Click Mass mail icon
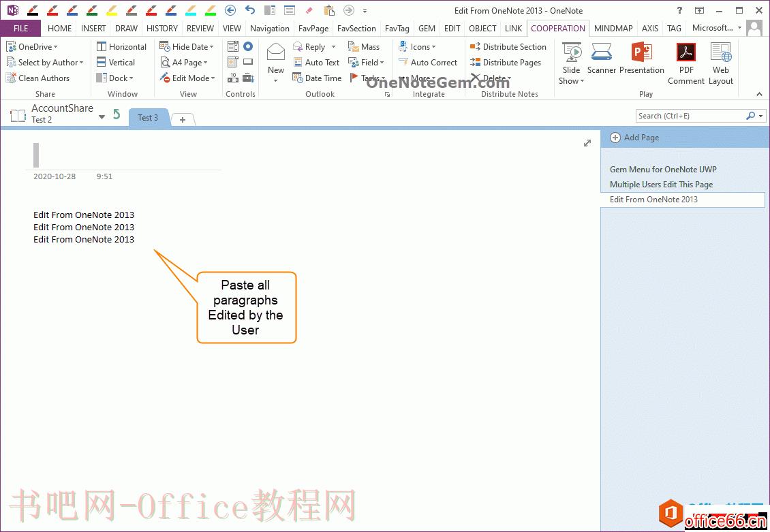The image size is (770, 532). pos(363,46)
